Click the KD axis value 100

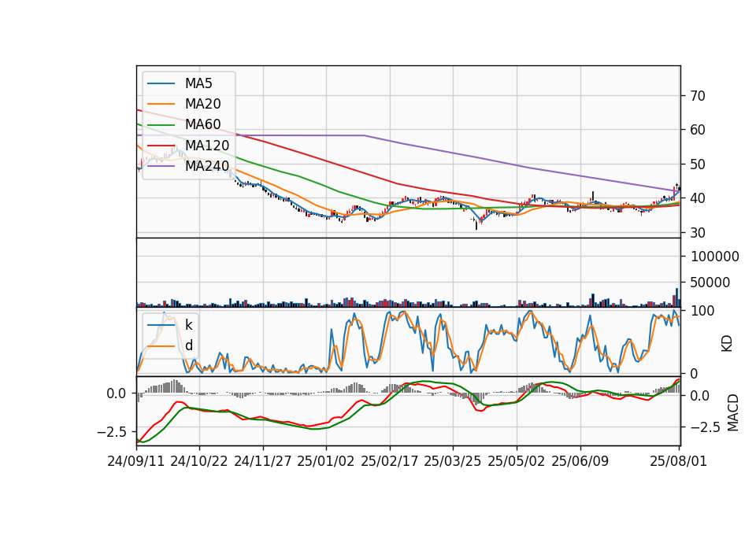click(x=702, y=311)
